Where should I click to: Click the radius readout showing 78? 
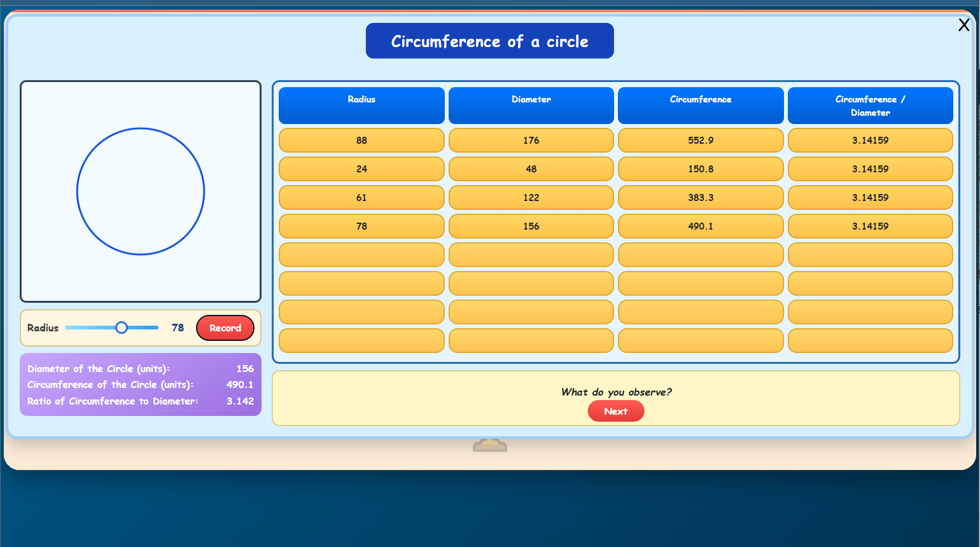click(177, 327)
